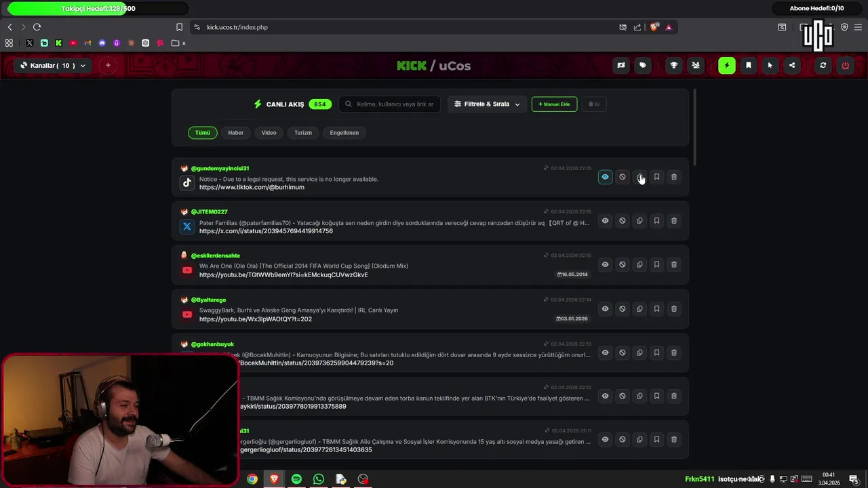Toggle visibility eye on eskilerdensahte post

coord(605,264)
